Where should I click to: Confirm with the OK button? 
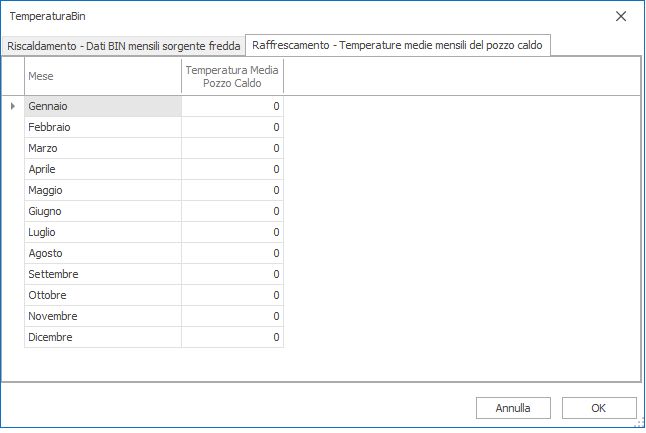point(599,408)
